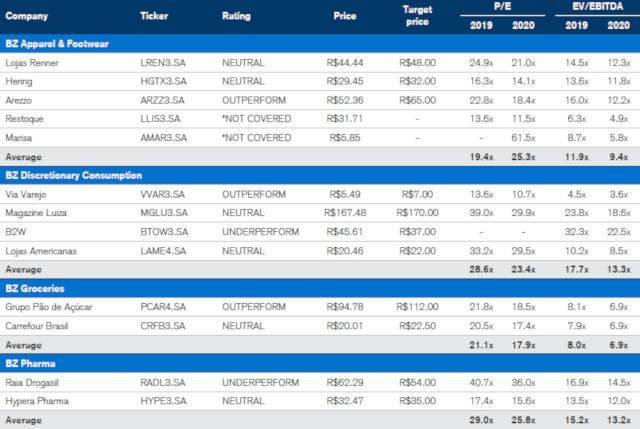Select the HGTX3.SA ticker cell

[163, 81]
